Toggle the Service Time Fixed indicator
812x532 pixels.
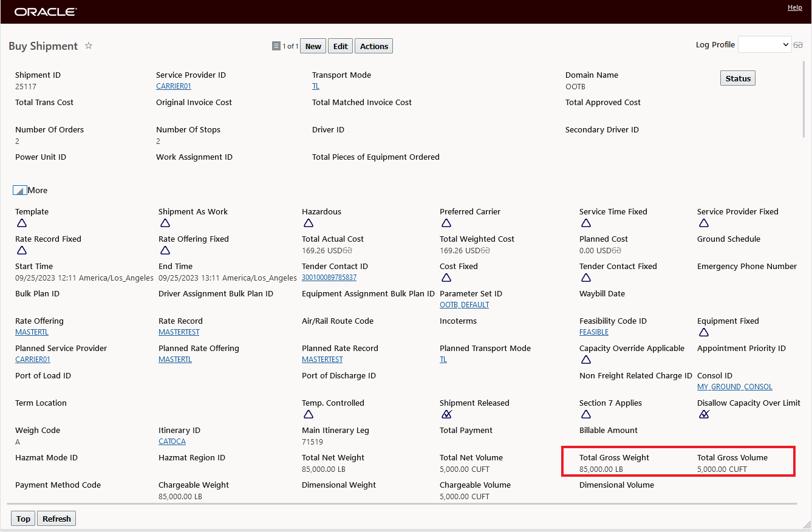point(586,223)
